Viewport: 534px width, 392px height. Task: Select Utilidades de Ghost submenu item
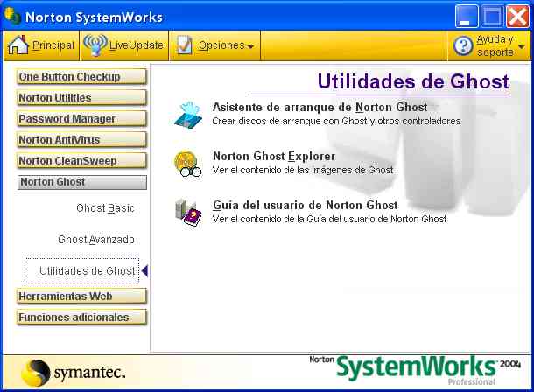tap(81, 271)
